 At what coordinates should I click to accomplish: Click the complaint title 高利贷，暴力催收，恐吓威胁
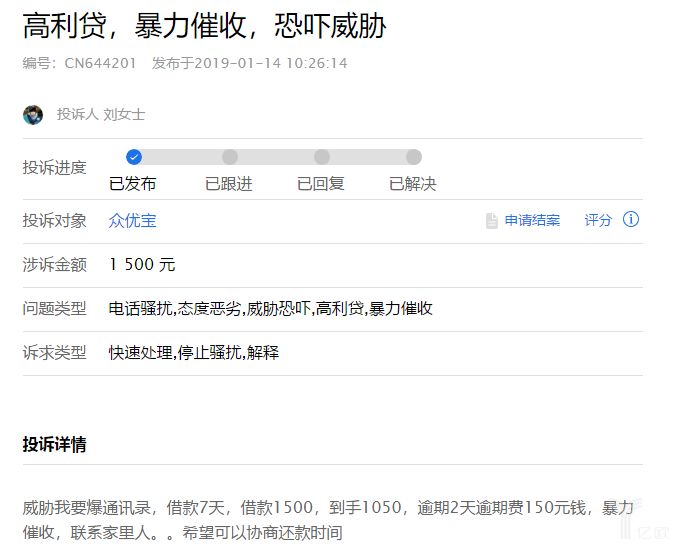(x=204, y=26)
